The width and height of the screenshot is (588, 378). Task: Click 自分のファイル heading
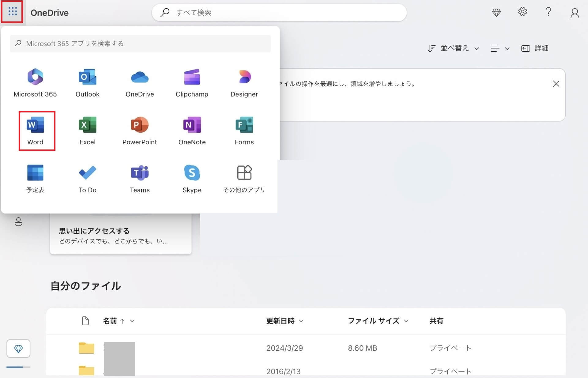[86, 286]
